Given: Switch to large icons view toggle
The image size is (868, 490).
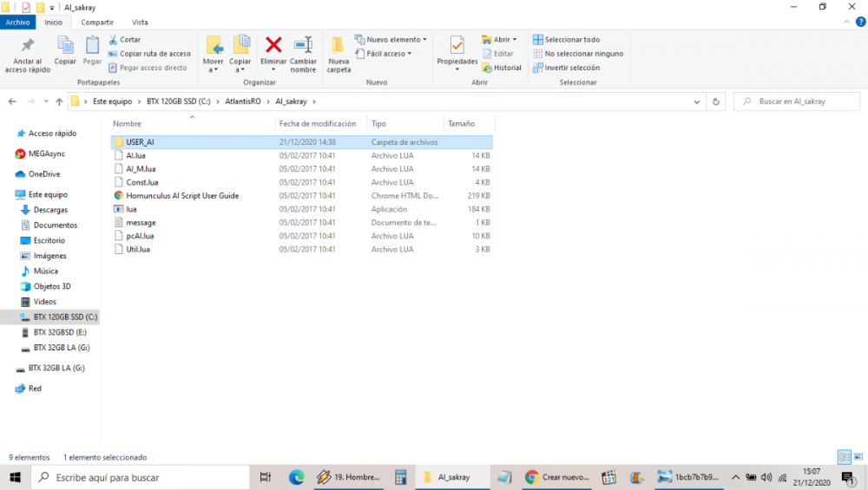Looking at the screenshot, I should point(858,457).
